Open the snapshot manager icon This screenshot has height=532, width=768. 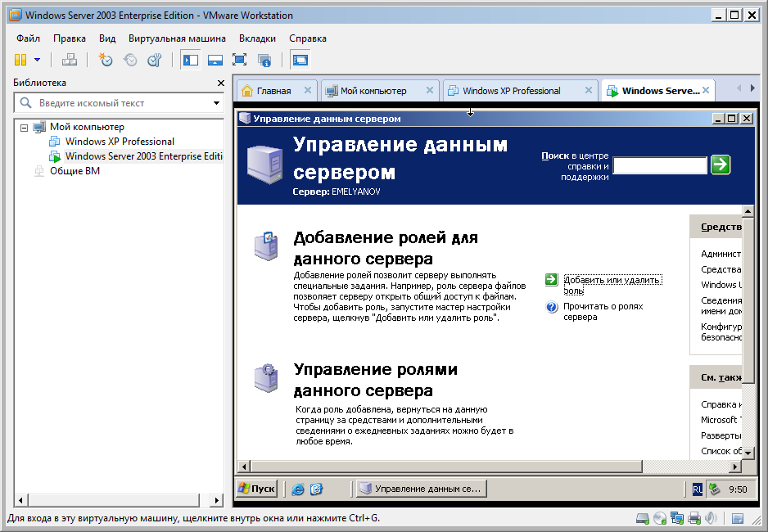click(155, 61)
